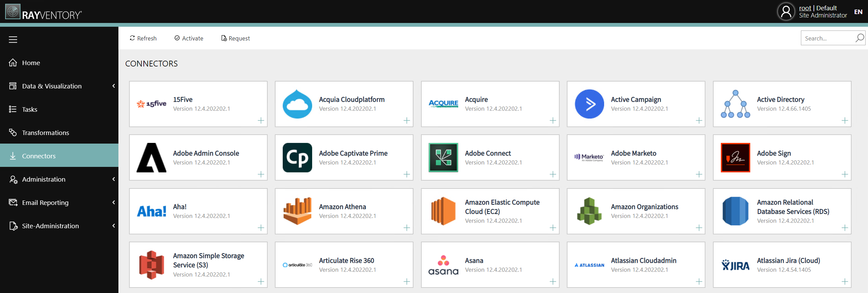868x293 pixels.
Task: Click the Active Directory tree logo
Action: click(735, 104)
